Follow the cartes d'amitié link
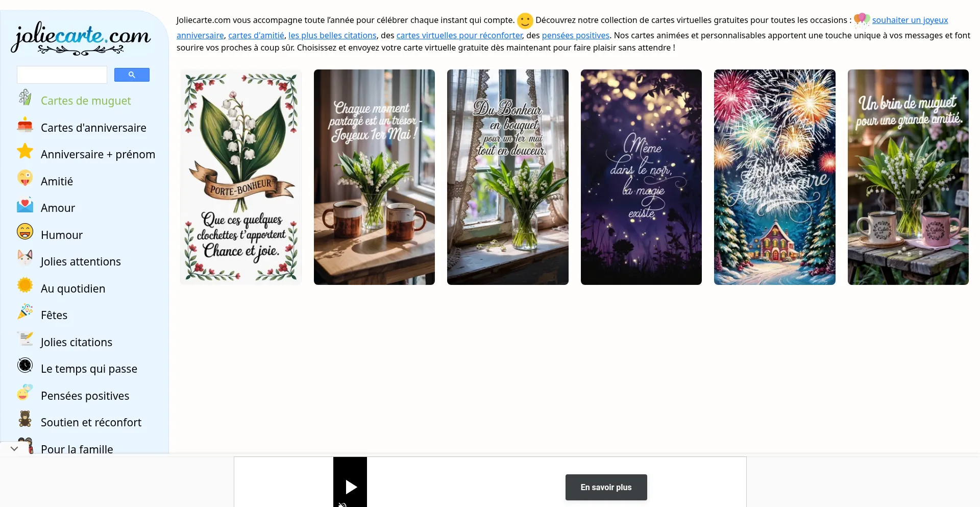 [256, 35]
